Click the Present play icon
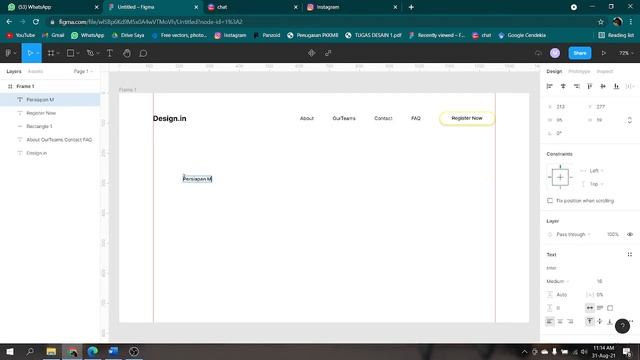Image resolution: width=640 pixels, height=360 pixels. click(x=603, y=53)
